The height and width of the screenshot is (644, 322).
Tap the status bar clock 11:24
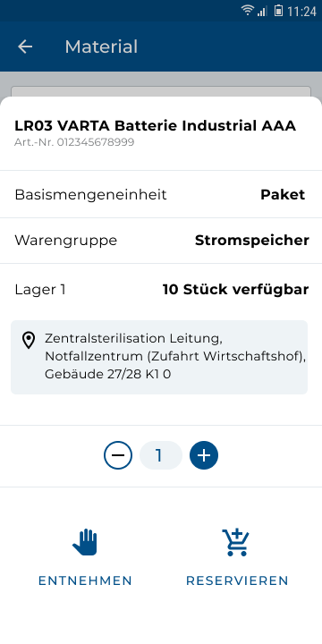[301, 11]
